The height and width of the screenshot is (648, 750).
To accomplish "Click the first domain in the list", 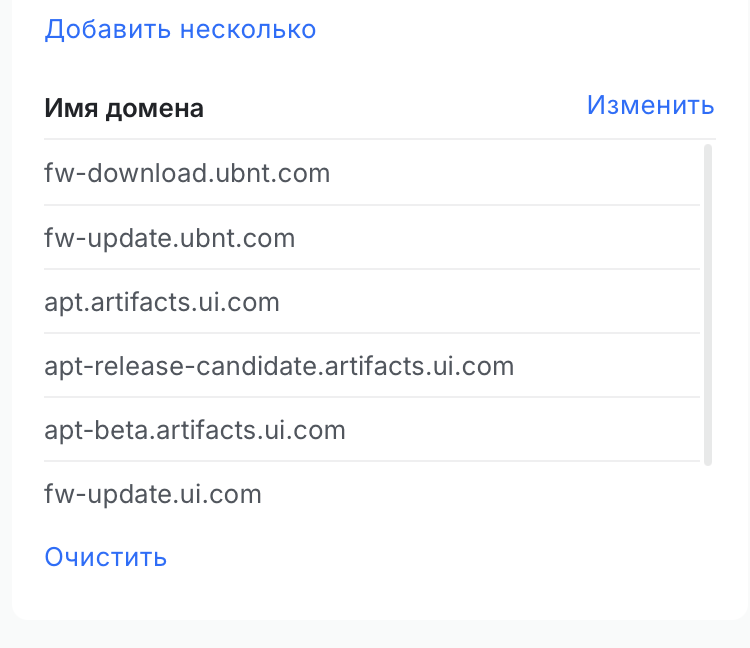I will tap(187, 174).
